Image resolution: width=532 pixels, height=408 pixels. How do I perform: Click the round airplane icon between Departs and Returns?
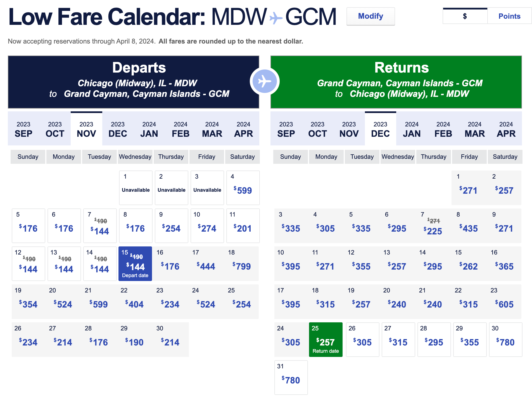click(x=265, y=81)
